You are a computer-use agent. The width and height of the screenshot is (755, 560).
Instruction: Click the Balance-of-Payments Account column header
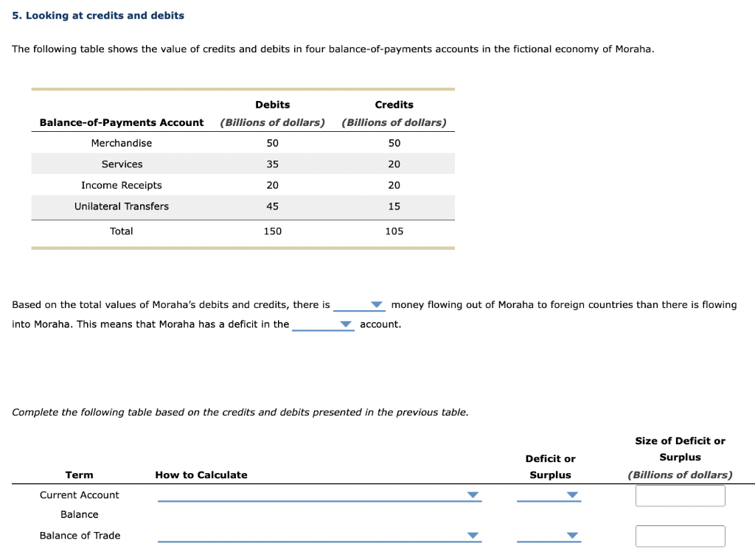[x=120, y=122]
